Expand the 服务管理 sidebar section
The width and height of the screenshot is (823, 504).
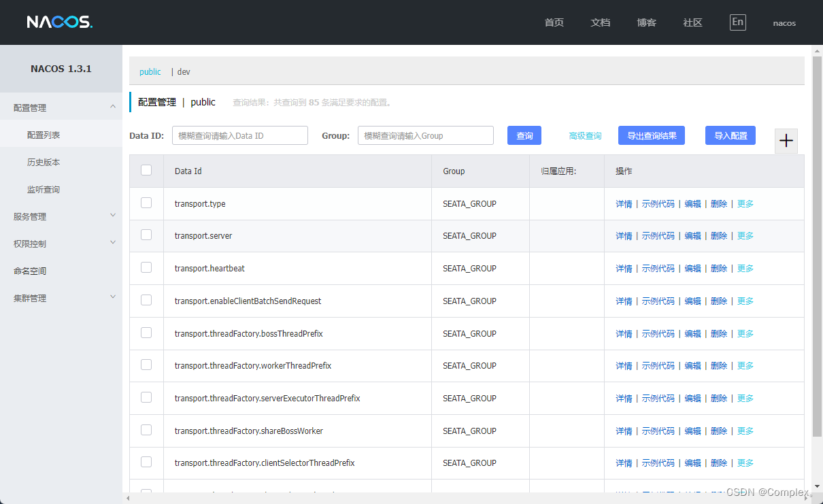coord(61,216)
